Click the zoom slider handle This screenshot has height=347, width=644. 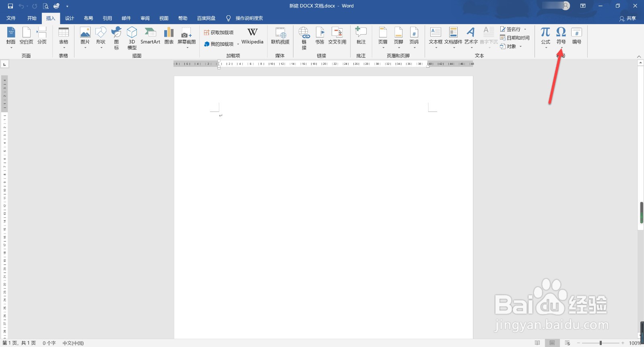click(x=601, y=343)
